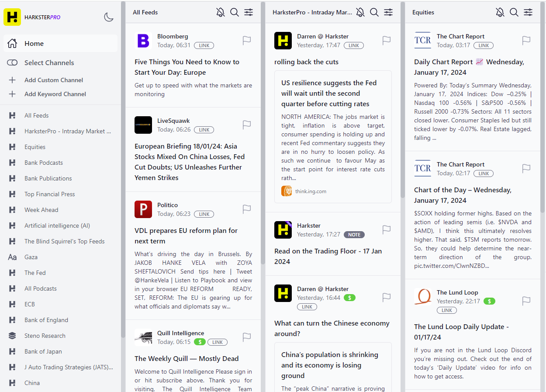Open 'Read on the Trading Floor' headline
The width and height of the screenshot is (546, 392).
pos(328,256)
